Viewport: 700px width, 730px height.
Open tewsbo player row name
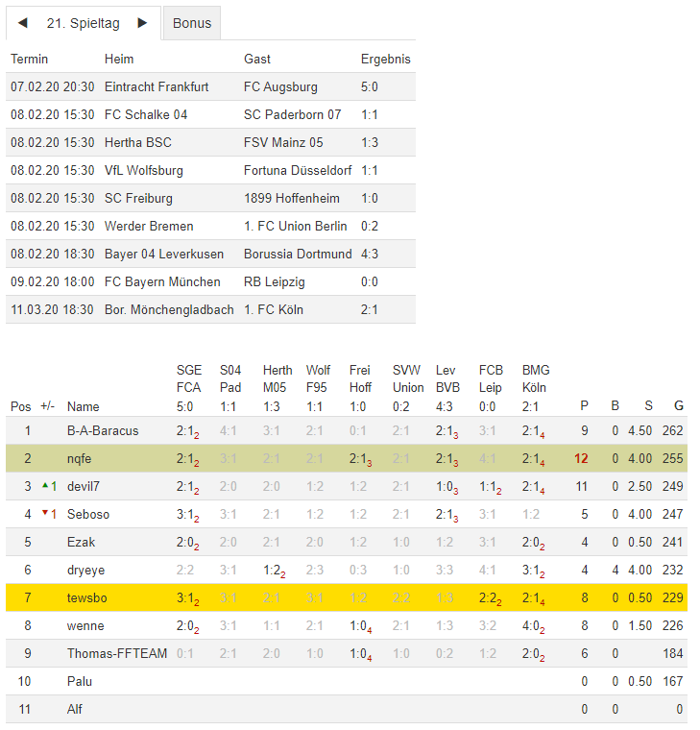click(x=88, y=597)
